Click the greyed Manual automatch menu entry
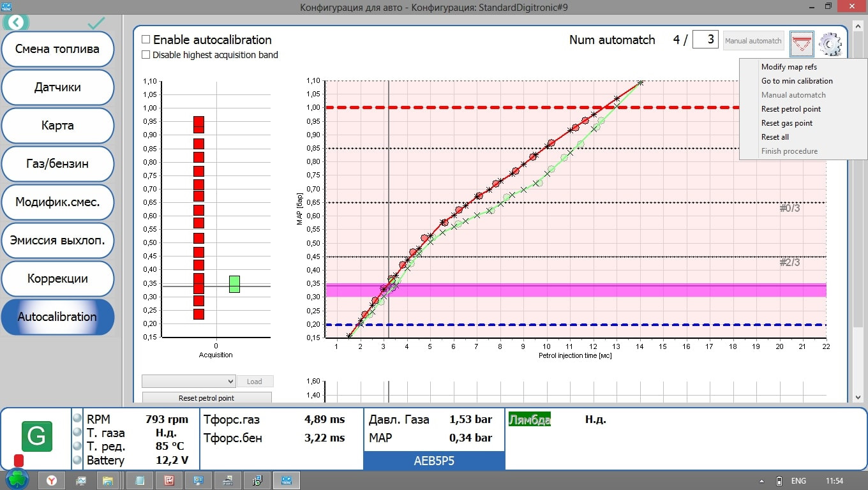The image size is (868, 490). (x=793, y=95)
